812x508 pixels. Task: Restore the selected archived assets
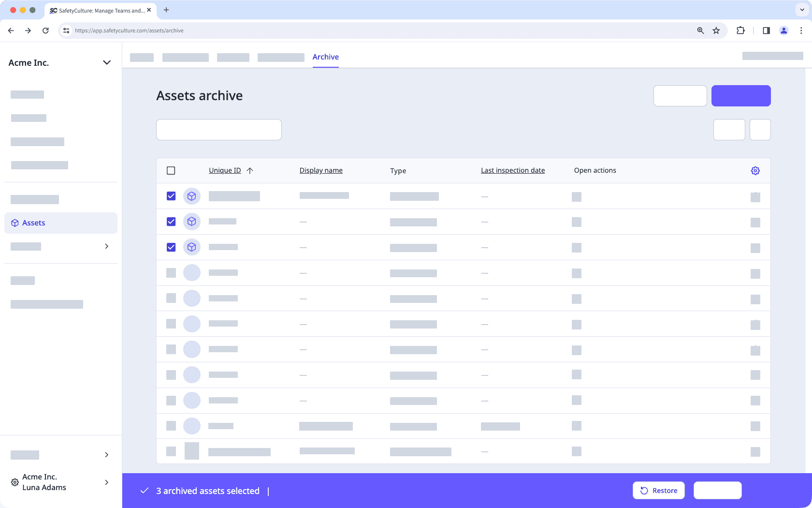[658, 490]
